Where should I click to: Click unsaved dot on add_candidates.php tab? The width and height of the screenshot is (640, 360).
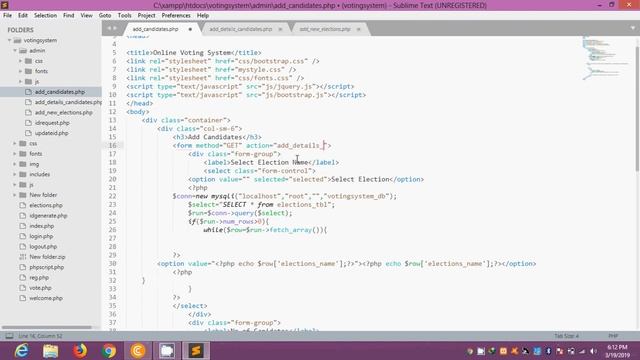[190, 29]
